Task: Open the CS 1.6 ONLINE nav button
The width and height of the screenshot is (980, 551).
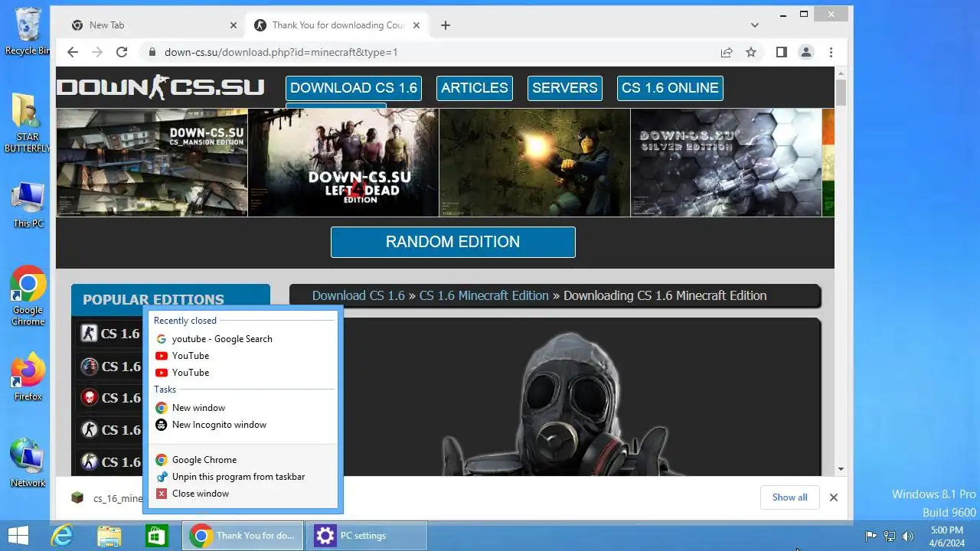Action: (x=670, y=88)
